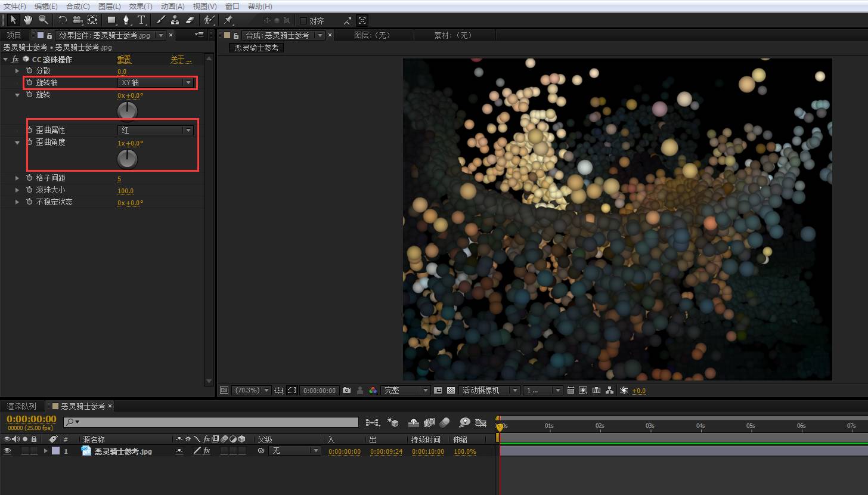Hide the 恶灵骑士参考.jpg layer with eye icon
Viewport: 868px width, 495px height.
(x=7, y=451)
